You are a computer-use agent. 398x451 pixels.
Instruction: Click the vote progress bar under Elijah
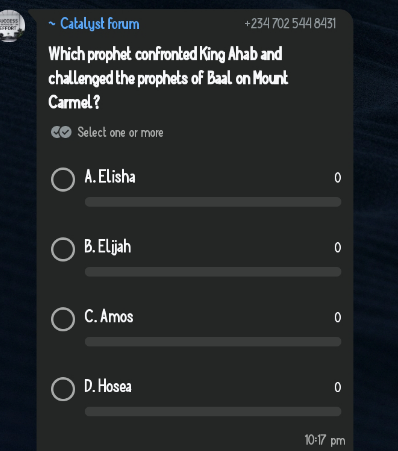point(213,272)
